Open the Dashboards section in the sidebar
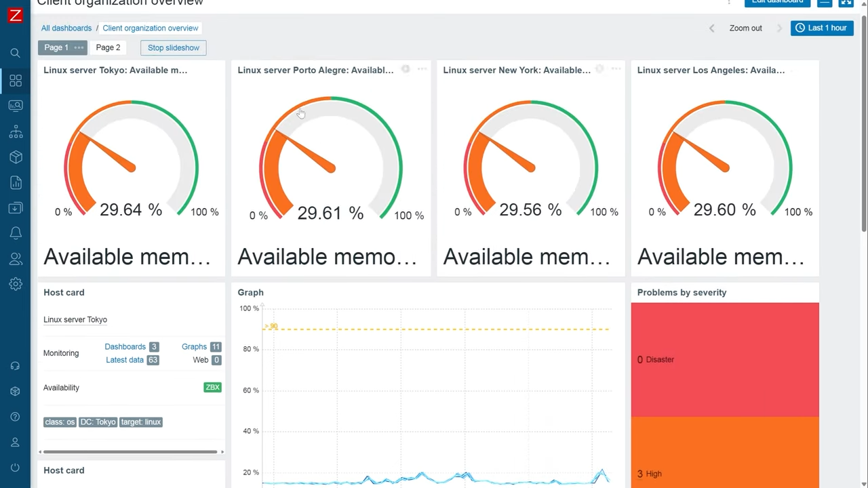 [x=15, y=81]
